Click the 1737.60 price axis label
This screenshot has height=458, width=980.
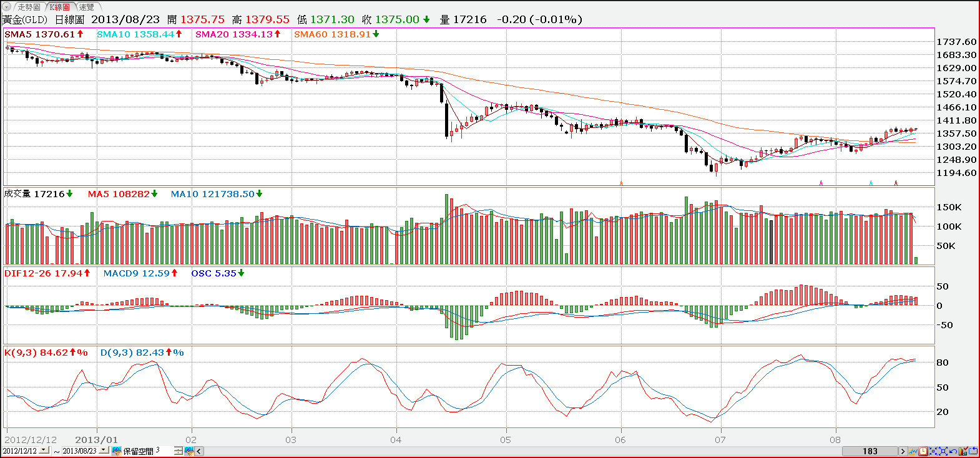[x=956, y=42]
